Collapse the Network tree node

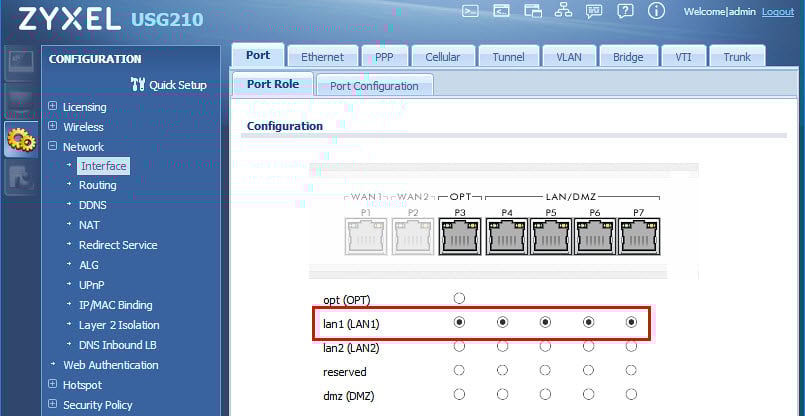(x=52, y=146)
